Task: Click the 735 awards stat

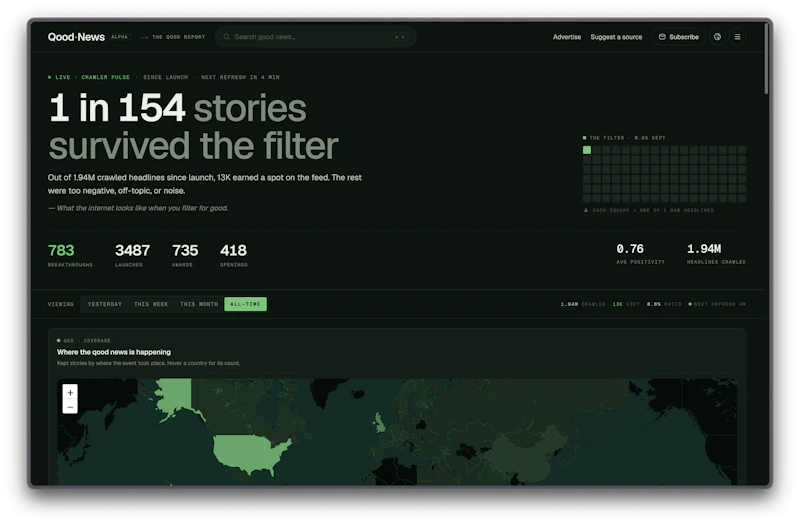Action: pos(185,255)
